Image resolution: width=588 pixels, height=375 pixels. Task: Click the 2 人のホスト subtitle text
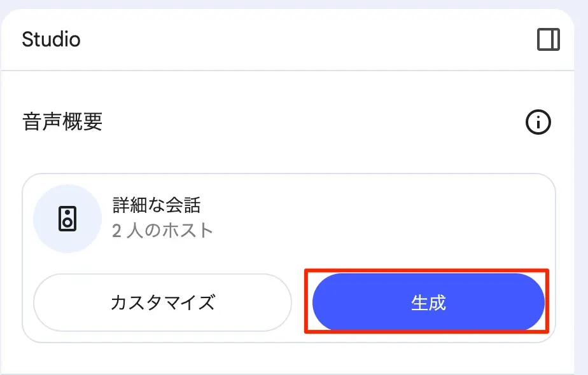pos(162,230)
